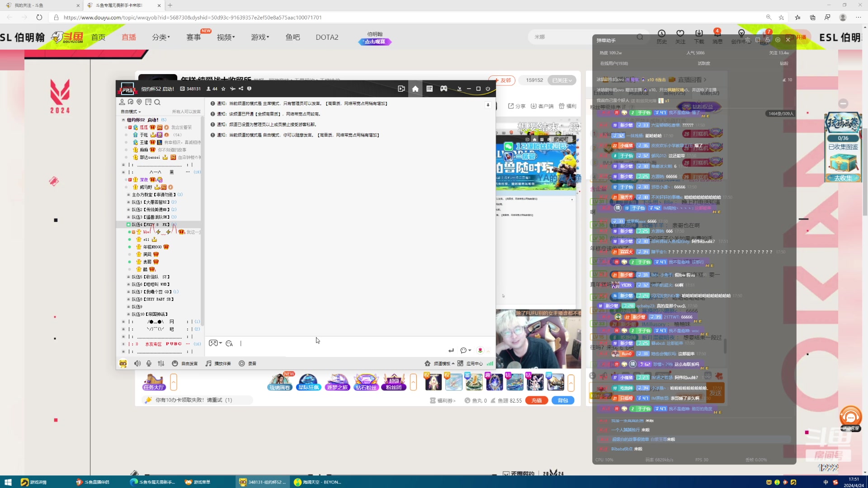The image size is (868, 488).
Task: Open 视频 dropdown in Douyu navigation
Action: point(226,37)
